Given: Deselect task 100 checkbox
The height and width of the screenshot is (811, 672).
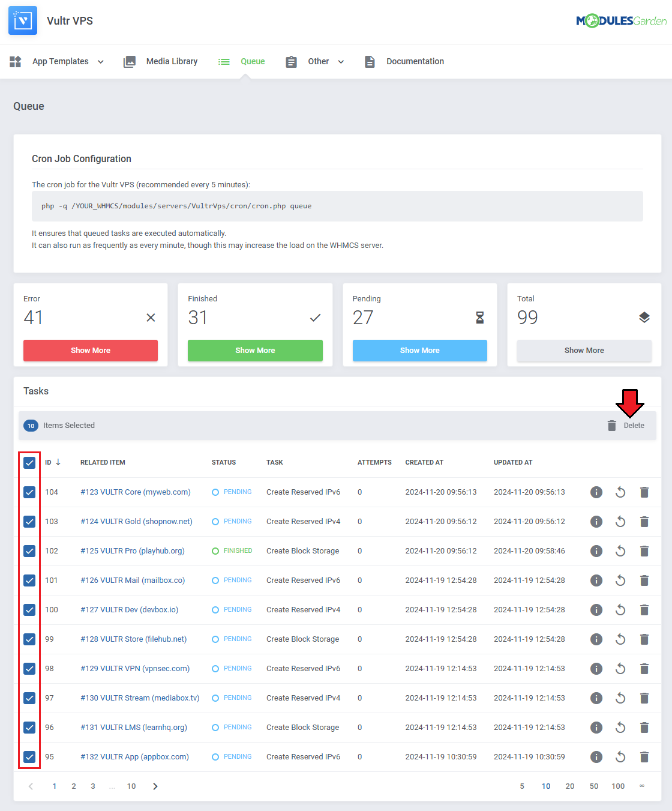Looking at the screenshot, I should point(29,610).
